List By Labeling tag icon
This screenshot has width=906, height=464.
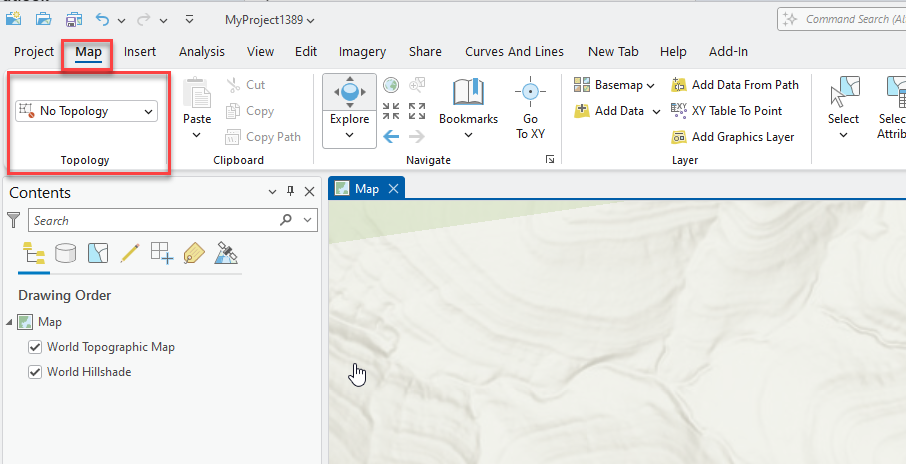(x=194, y=253)
